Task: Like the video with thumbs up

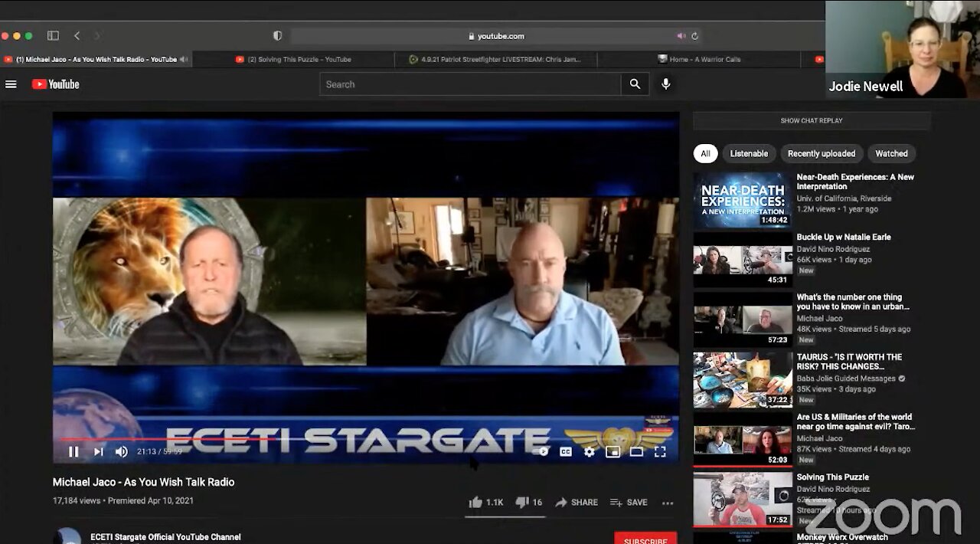Action: click(486, 503)
